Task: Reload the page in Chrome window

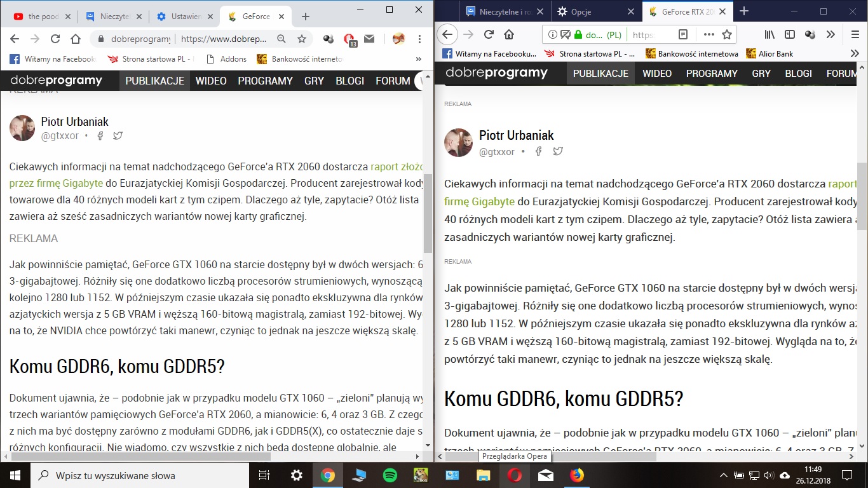Action: (x=55, y=39)
